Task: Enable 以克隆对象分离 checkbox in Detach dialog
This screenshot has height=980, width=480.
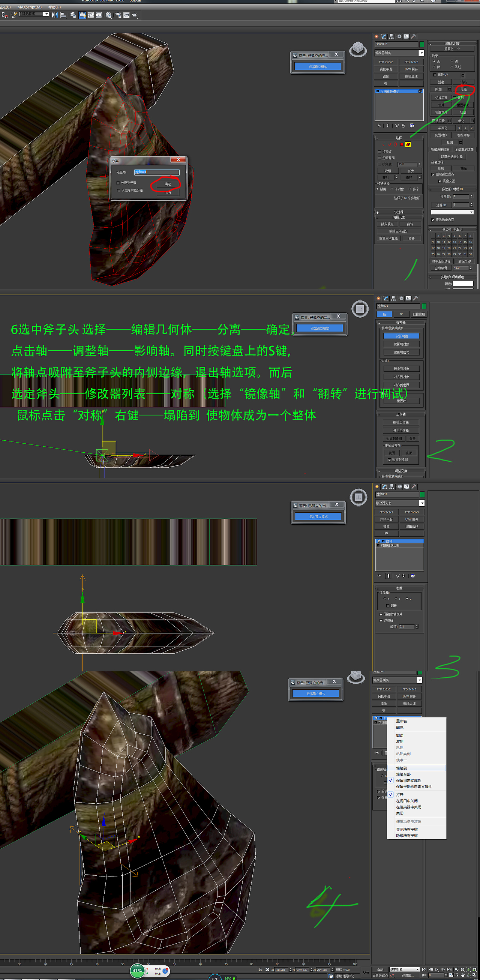Action: click(x=118, y=191)
